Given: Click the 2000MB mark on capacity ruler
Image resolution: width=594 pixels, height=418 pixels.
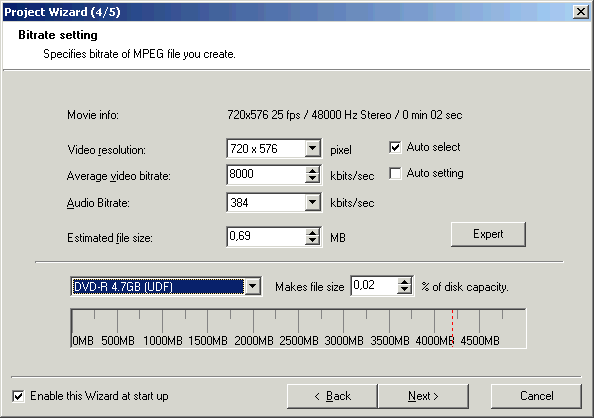Looking at the screenshot, I should pyautogui.click(x=253, y=341).
